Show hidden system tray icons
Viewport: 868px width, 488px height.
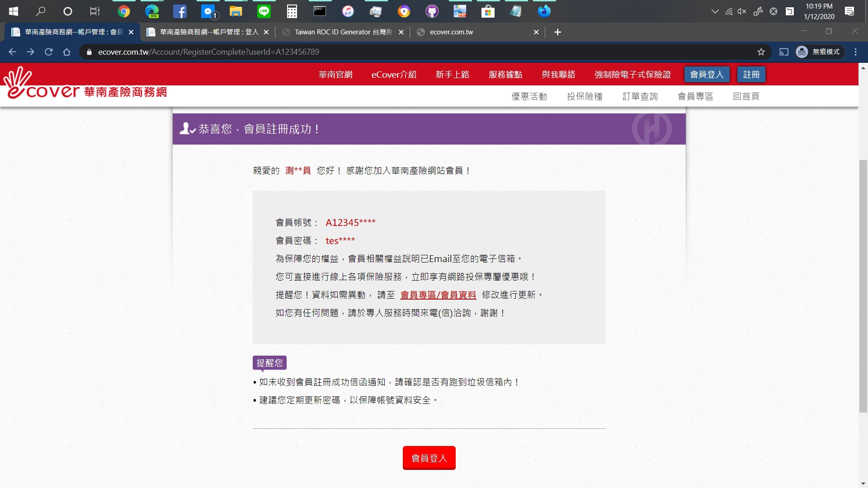click(x=715, y=11)
